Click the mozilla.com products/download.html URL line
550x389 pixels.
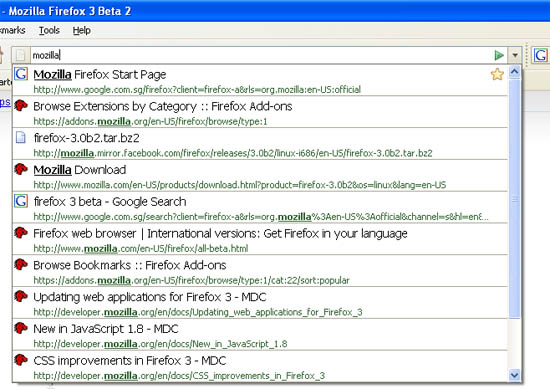[240, 185]
